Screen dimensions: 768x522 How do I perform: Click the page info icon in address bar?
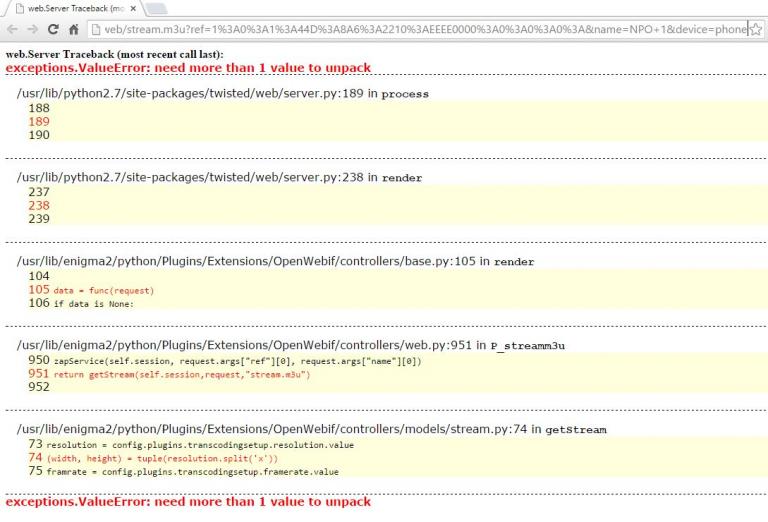(x=96, y=29)
